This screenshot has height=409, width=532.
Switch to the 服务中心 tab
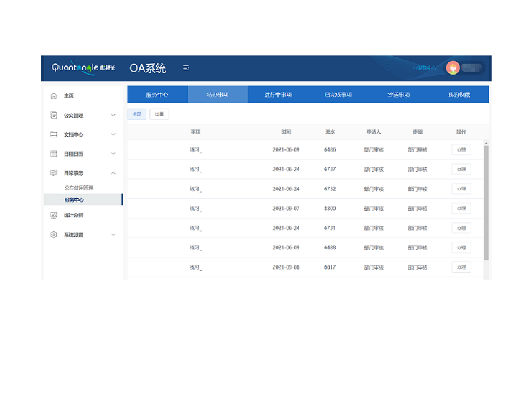[x=158, y=95]
